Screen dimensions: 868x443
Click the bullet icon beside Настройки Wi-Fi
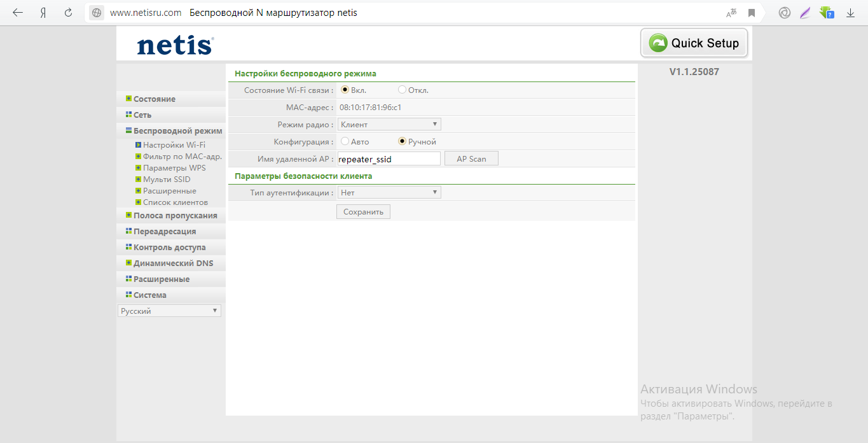[137, 145]
